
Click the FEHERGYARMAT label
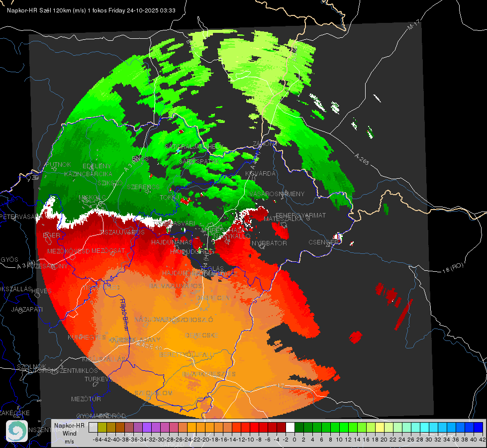tap(300, 215)
